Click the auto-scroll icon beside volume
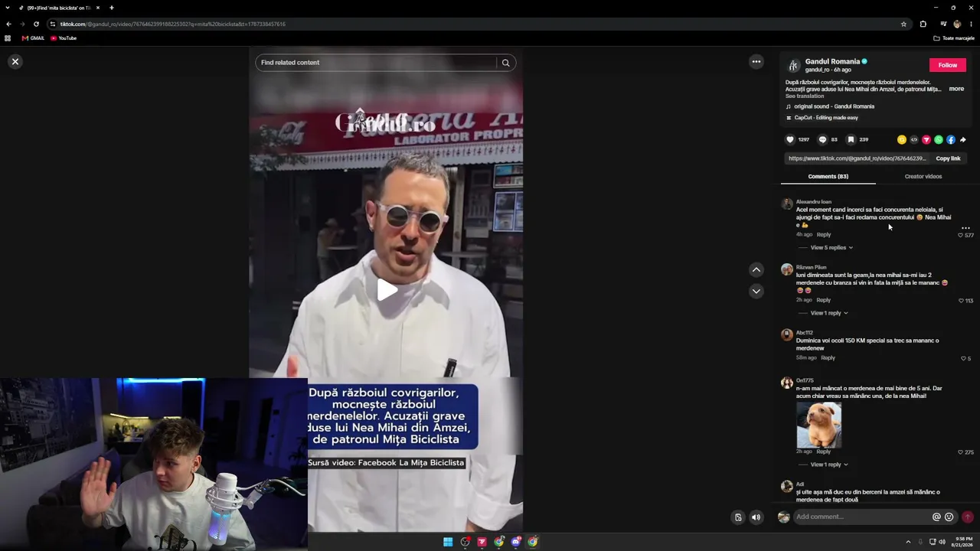The width and height of the screenshot is (980, 551). click(738, 517)
